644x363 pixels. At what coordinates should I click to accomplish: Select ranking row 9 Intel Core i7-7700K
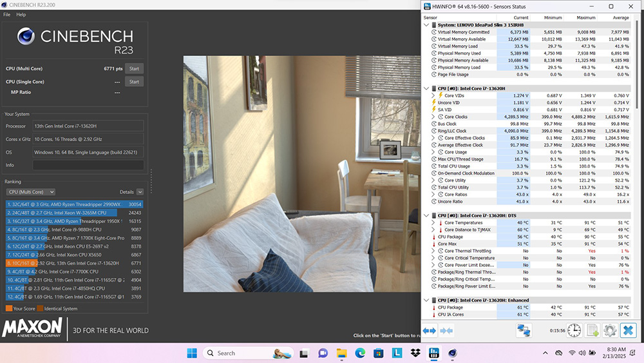click(x=74, y=271)
